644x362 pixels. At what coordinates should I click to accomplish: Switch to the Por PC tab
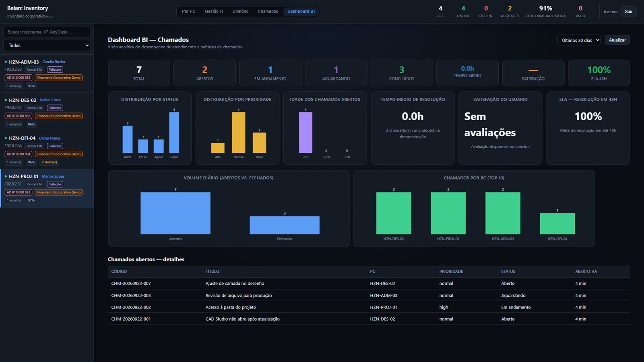point(188,11)
